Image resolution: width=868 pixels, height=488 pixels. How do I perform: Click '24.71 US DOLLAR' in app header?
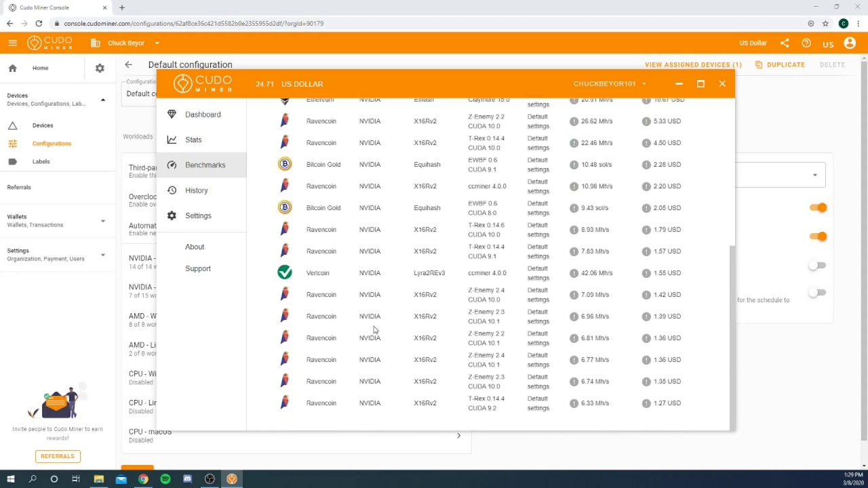[290, 84]
